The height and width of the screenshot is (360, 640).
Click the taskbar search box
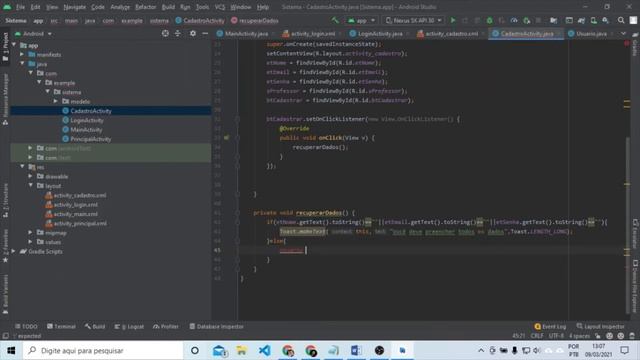pos(103,350)
